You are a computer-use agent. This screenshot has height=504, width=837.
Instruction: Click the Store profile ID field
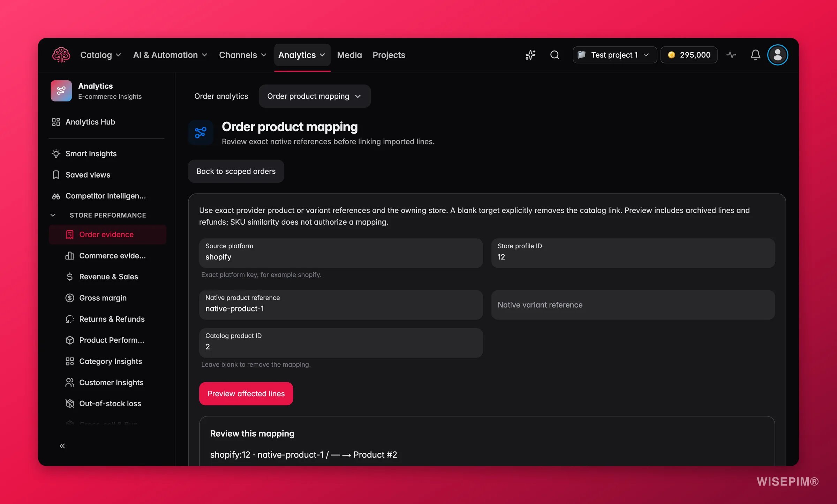633,253
